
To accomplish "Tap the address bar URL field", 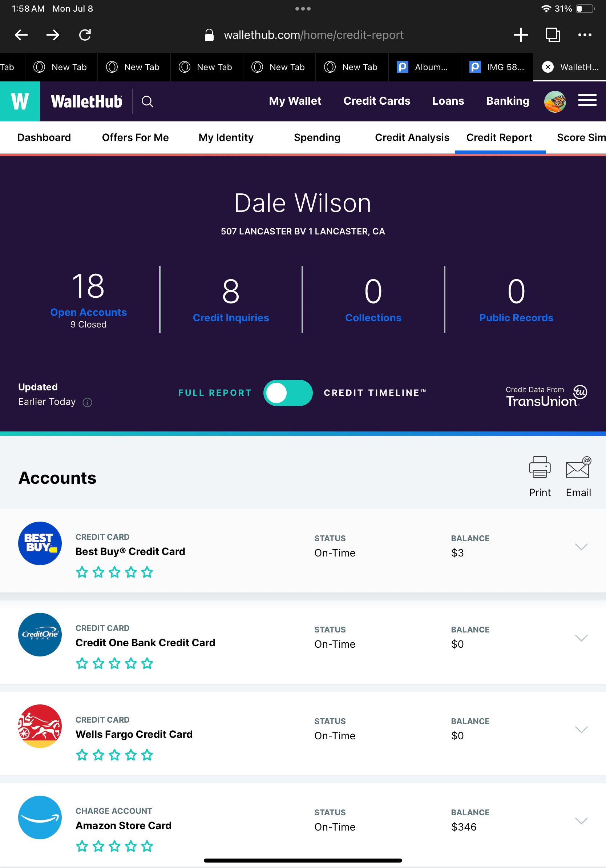I will click(314, 35).
